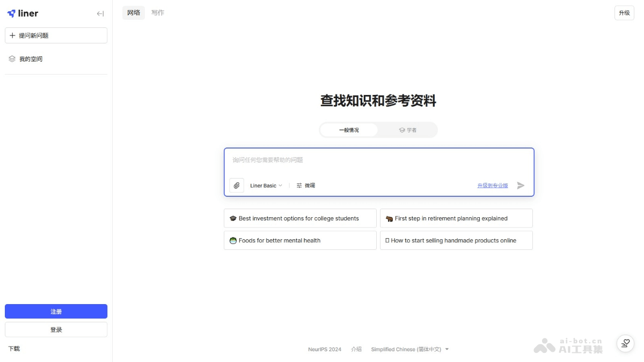Click the Liner logo in sidebar
The height and width of the screenshot is (362, 644).
[x=24, y=13]
